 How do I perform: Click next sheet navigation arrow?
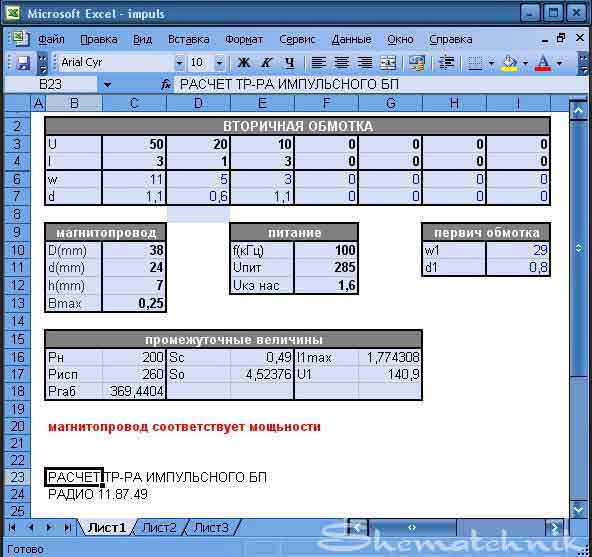(x=49, y=528)
